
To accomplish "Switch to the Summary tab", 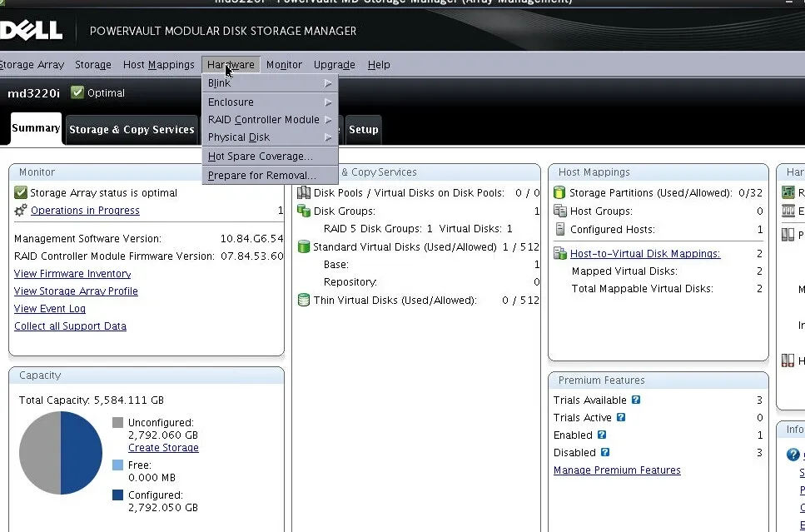I will 36,128.
